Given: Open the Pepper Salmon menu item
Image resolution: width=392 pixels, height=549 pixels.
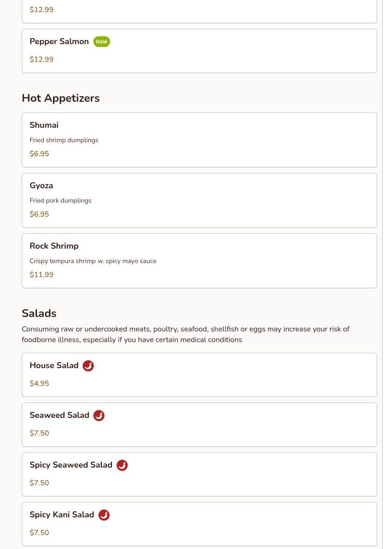Looking at the screenshot, I should (59, 41).
